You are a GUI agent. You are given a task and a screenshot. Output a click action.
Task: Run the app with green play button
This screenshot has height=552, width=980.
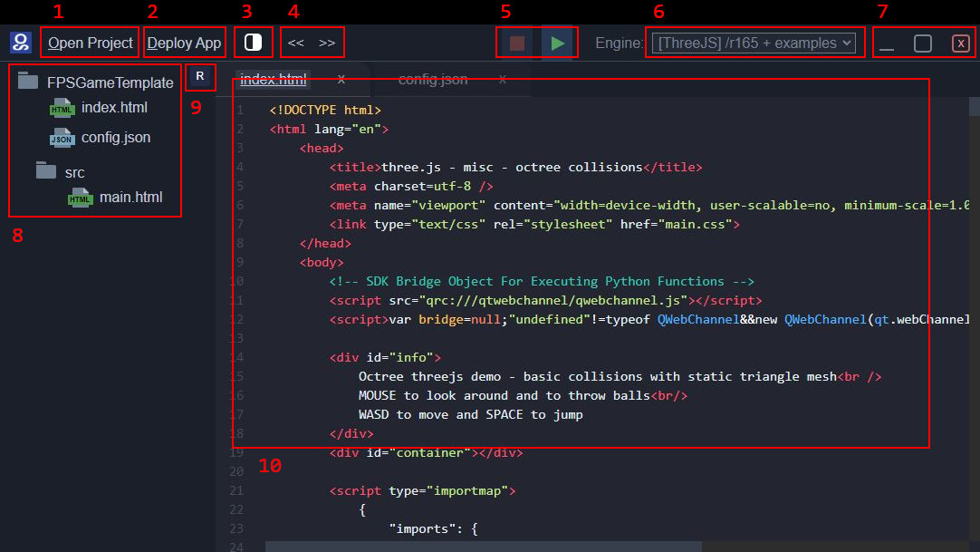(x=558, y=44)
